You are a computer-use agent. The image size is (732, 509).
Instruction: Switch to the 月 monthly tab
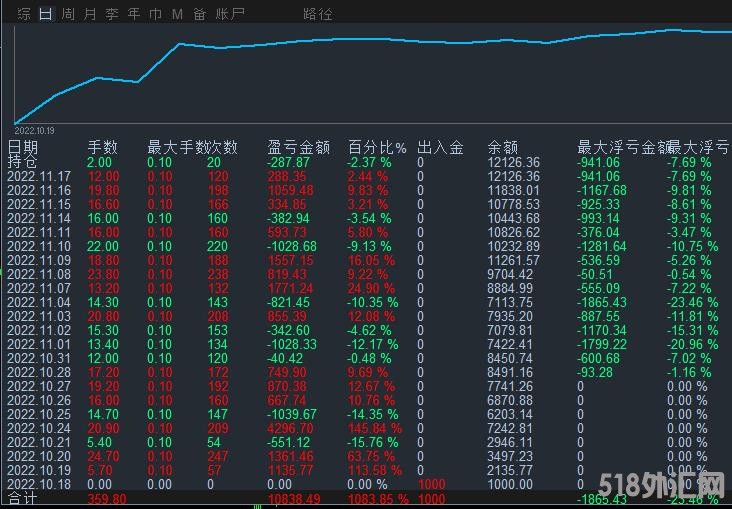coord(90,14)
